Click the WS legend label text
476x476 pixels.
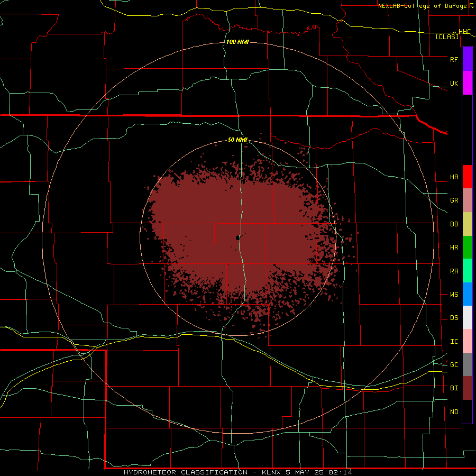(x=454, y=295)
